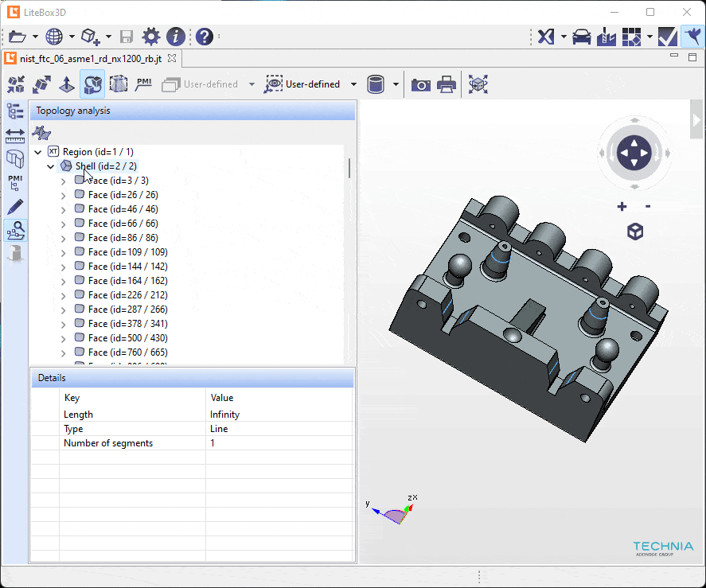Image resolution: width=706 pixels, height=588 pixels.
Task: Click the factory building perspective icon
Action: 606,37
